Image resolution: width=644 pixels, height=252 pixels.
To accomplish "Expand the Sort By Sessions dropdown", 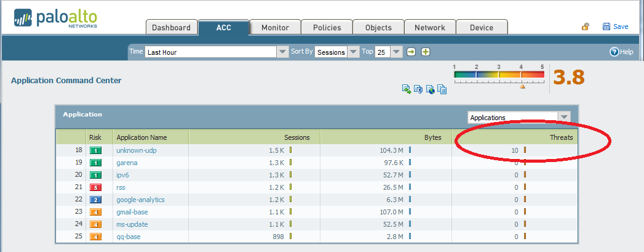I will click(353, 52).
